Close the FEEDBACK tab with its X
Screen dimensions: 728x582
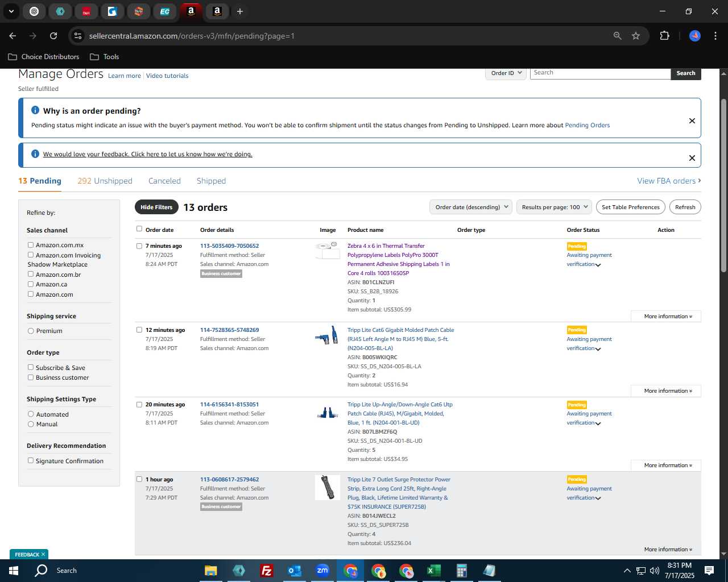coord(43,554)
